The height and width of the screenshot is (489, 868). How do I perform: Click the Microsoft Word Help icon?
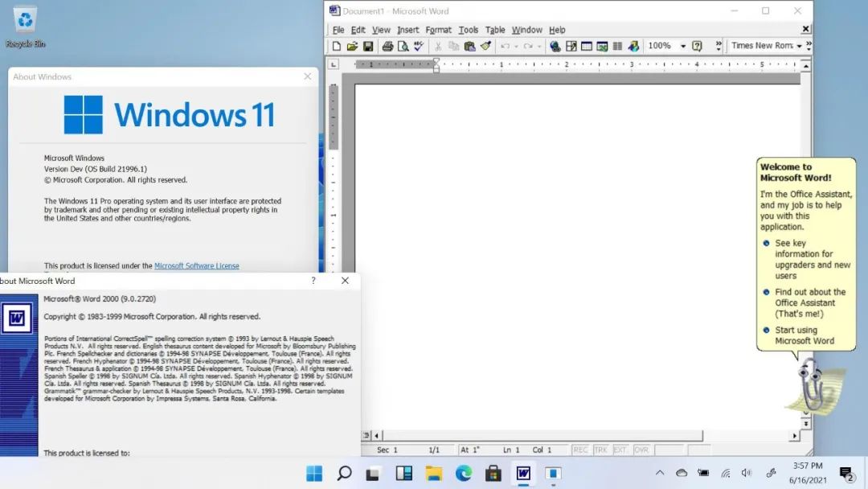697,47
